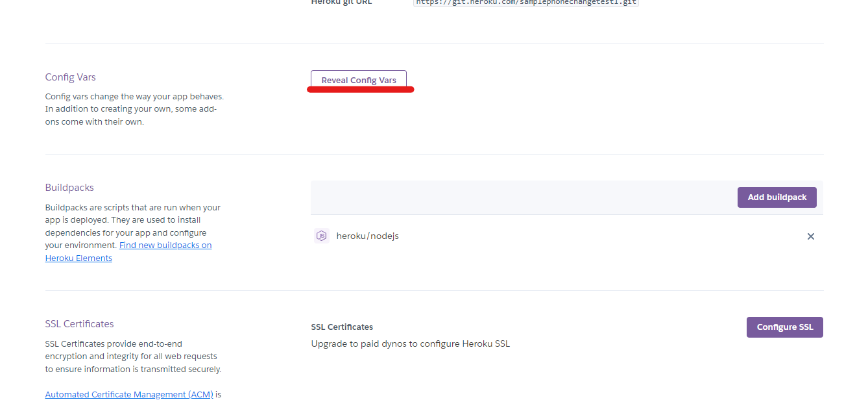
Task: Select the heroku/nodejs buildpack name
Action: point(367,236)
